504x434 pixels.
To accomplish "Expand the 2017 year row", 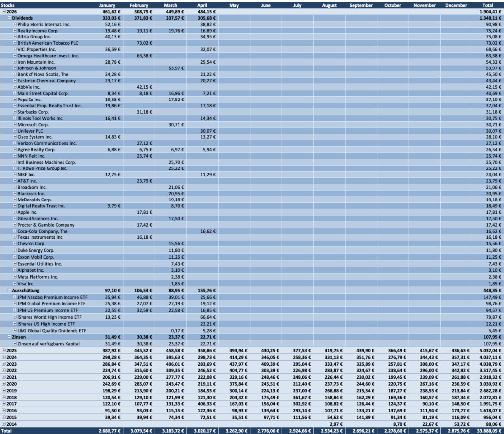I will coord(4,404).
